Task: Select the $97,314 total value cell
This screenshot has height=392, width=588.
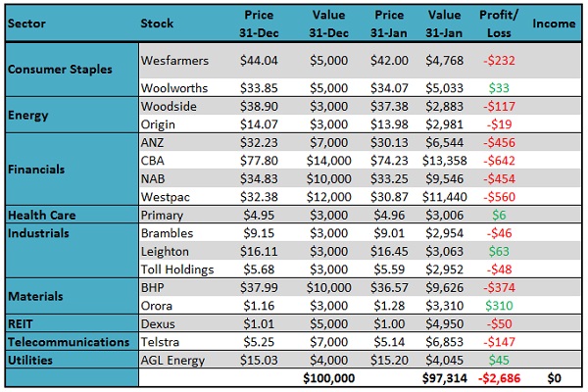Action: [445, 377]
